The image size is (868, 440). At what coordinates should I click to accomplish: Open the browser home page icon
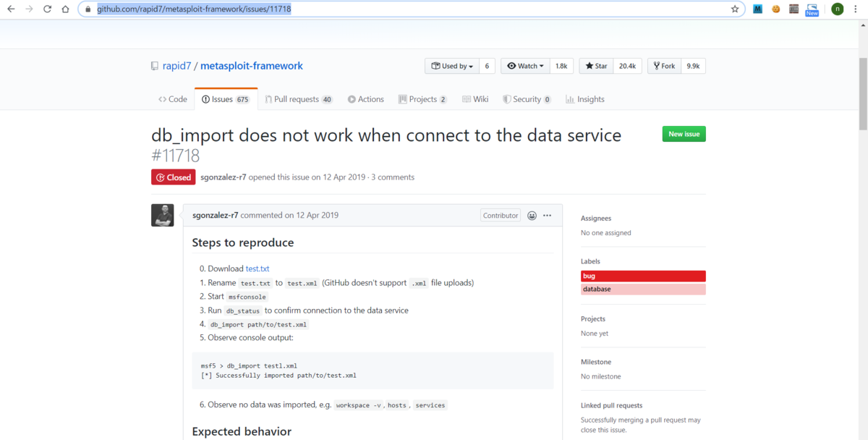[66, 9]
